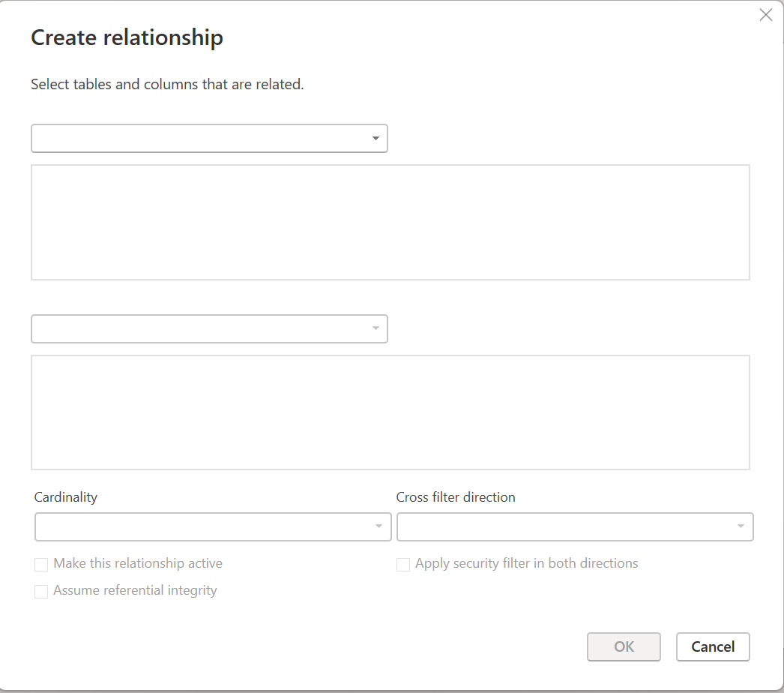Screen dimensions: 784x693
Task: Open the first table selection dropdown
Action: tap(210, 139)
